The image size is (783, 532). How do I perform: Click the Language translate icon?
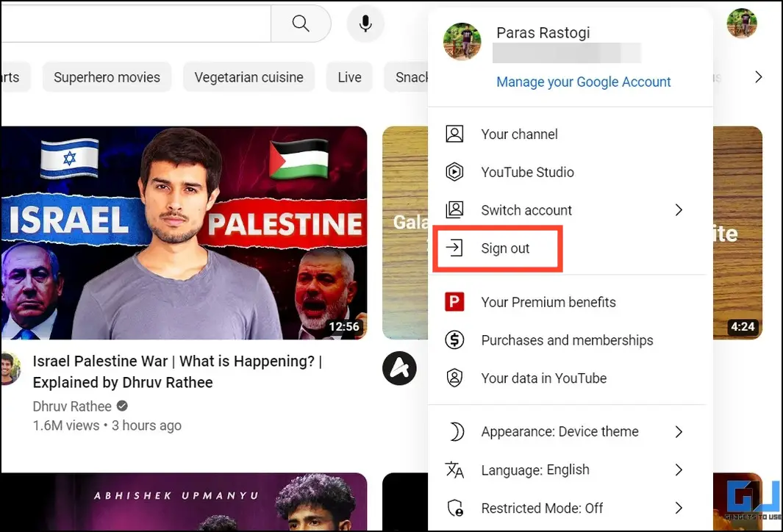pyautogui.click(x=454, y=470)
